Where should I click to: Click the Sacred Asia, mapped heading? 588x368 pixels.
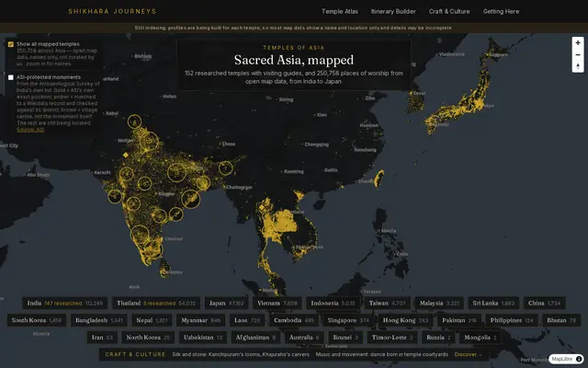(x=294, y=60)
